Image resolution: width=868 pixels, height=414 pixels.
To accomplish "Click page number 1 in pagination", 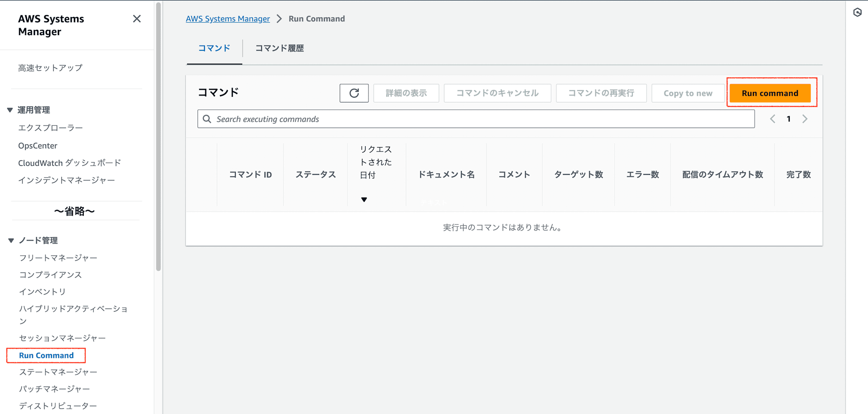I will click(789, 119).
